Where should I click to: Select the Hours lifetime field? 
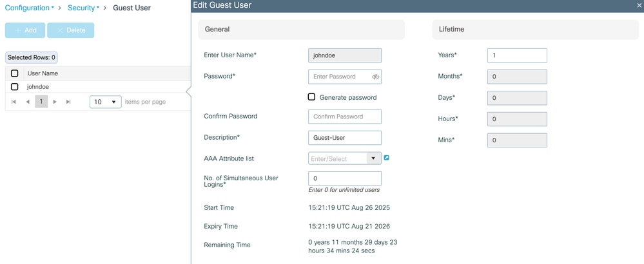(x=517, y=119)
